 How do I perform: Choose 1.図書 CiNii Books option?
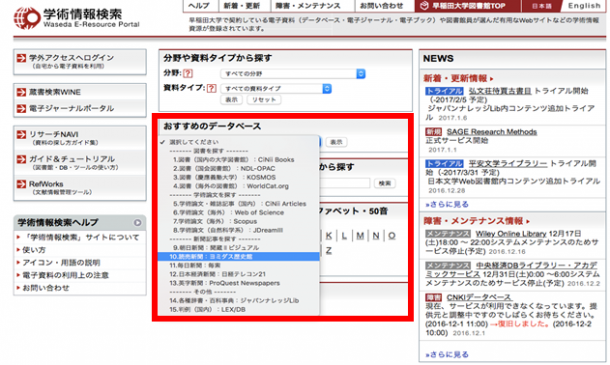pyautogui.click(x=238, y=160)
